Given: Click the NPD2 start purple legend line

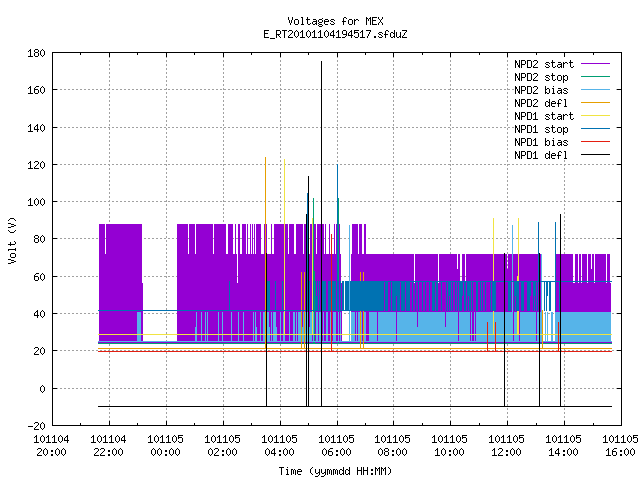Looking at the screenshot, I should tap(595, 64).
